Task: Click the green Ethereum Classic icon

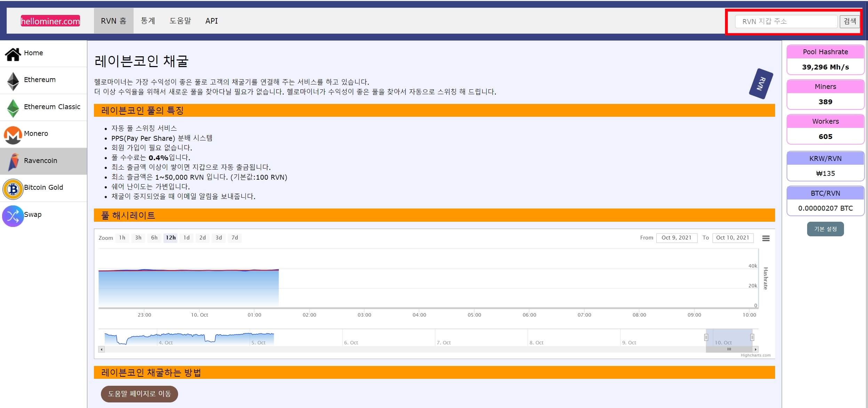Action: click(13, 108)
